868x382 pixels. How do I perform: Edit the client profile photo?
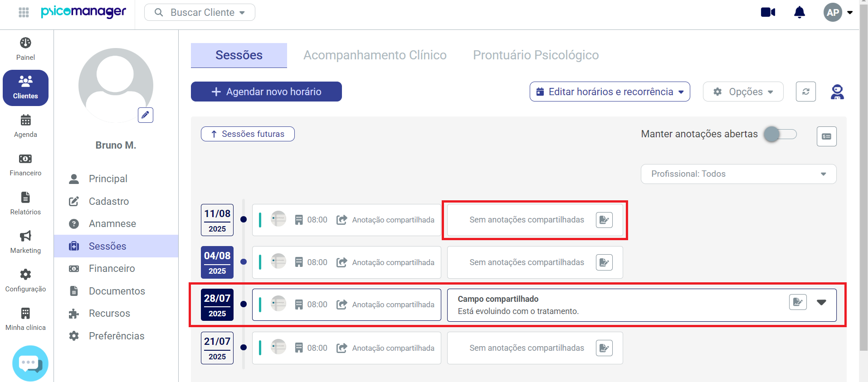[x=146, y=115]
